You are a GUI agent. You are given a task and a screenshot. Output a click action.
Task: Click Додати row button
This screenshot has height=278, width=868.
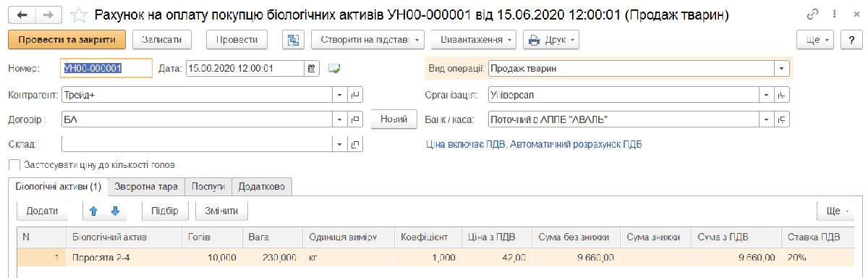click(43, 211)
